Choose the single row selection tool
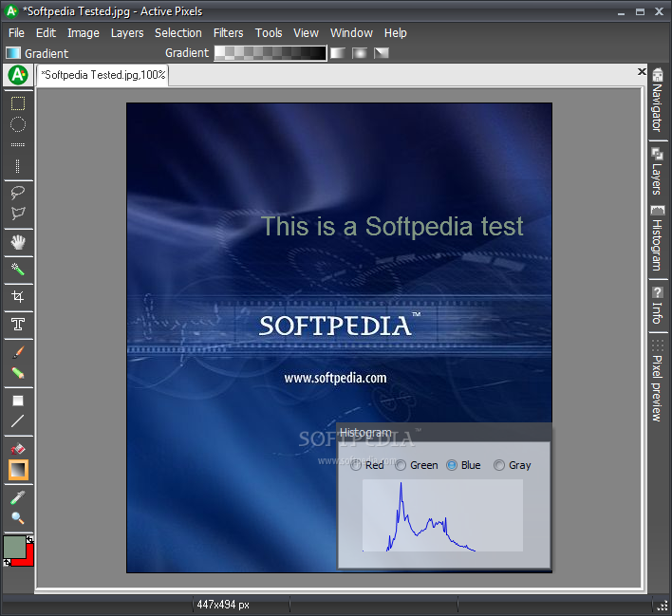Image resolution: width=672 pixels, height=616 pixels. 18,145
